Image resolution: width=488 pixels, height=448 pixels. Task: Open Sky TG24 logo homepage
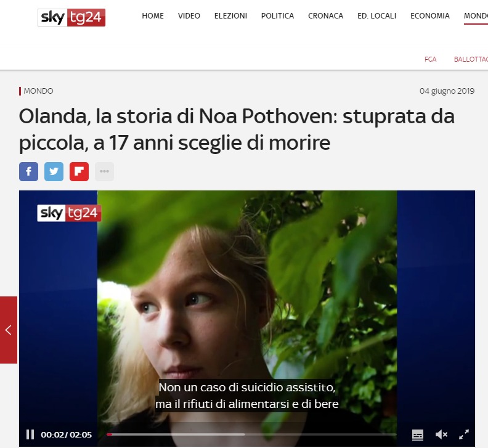point(71,17)
